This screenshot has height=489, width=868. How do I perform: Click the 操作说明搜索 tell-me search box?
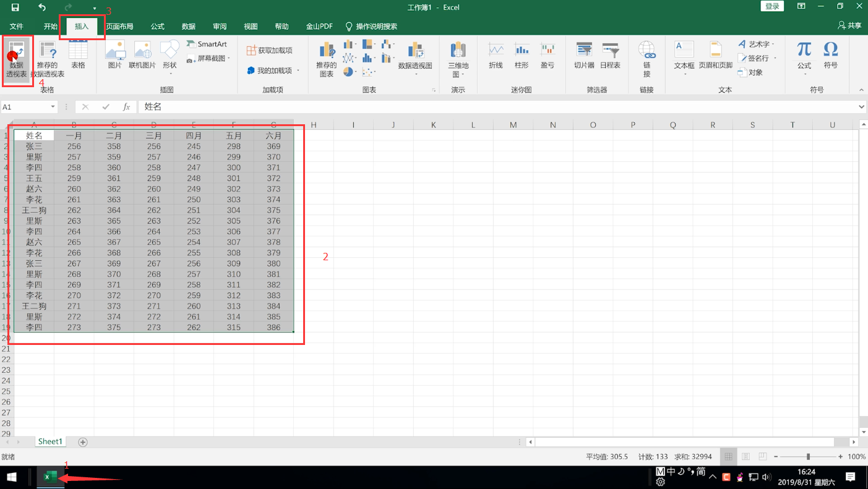click(x=371, y=26)
